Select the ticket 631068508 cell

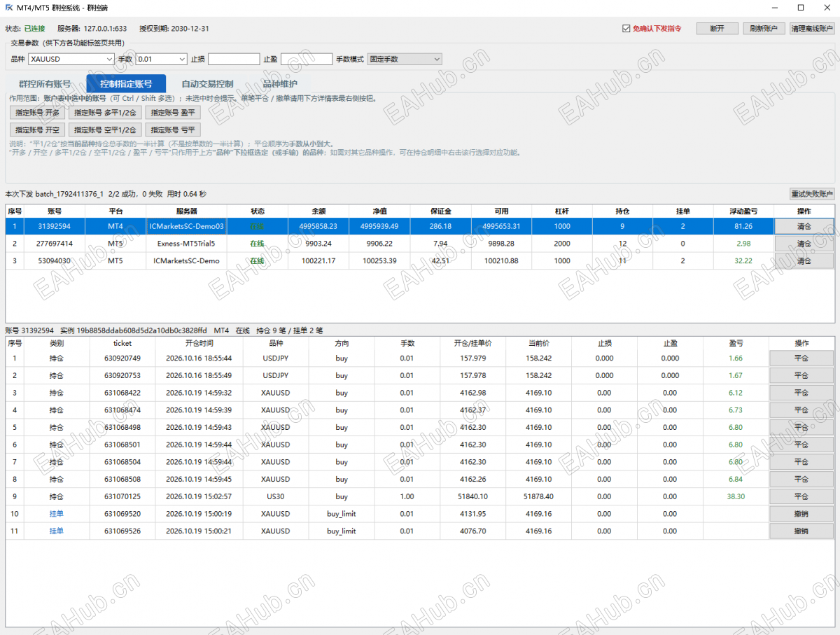(122, 480)
